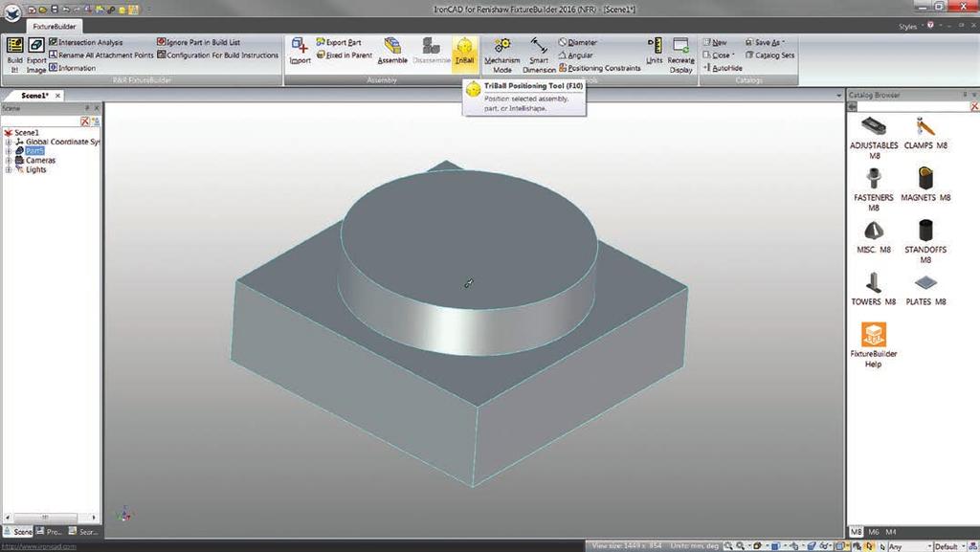Enable Mechanism Mode
Screen dimensions: 980x552
point(501,55)
